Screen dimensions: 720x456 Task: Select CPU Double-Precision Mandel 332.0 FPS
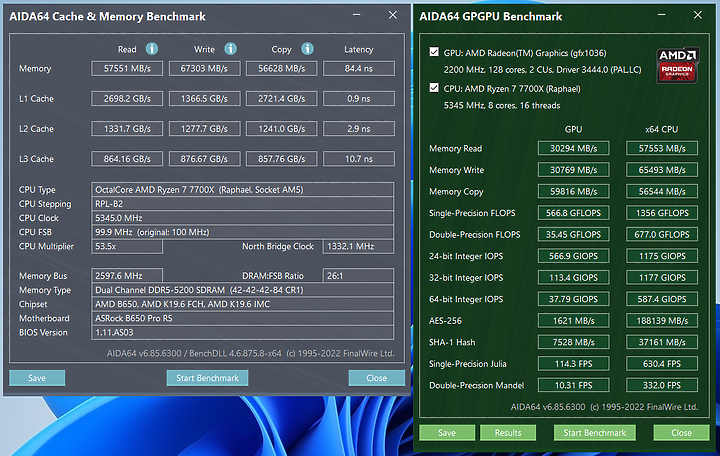(662, 385)
